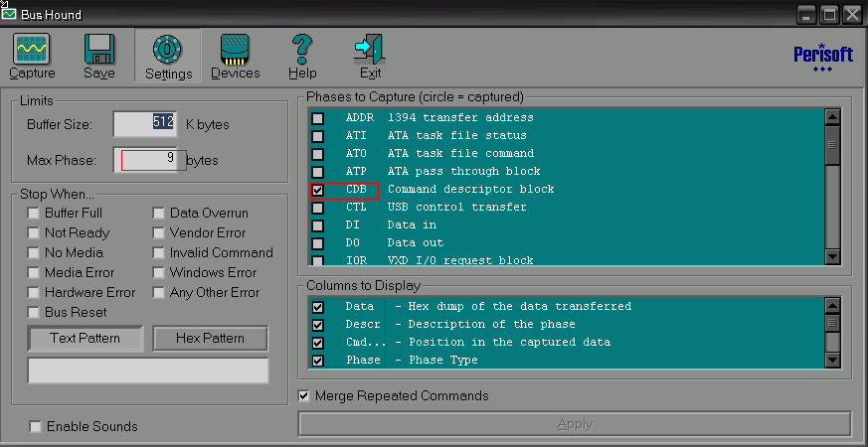Check the Hardware Error option
868x447 pixels.
34,293
